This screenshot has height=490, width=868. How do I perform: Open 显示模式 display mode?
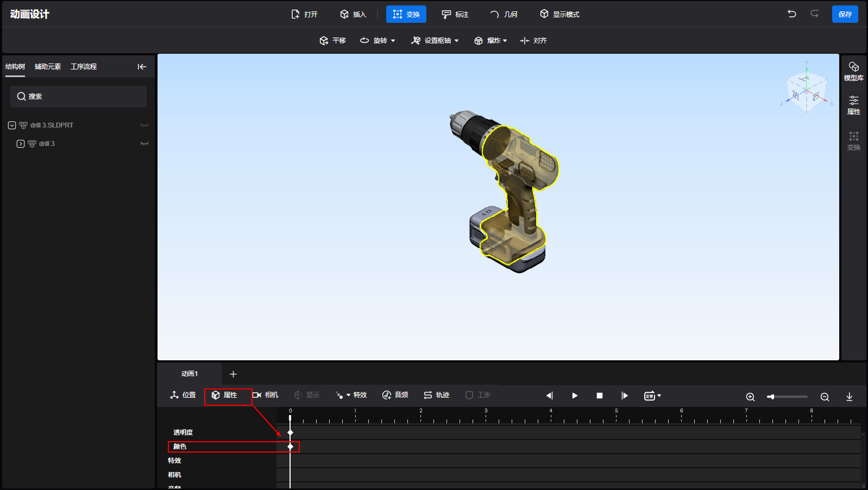pyautogui.click(x=559, y=14)
